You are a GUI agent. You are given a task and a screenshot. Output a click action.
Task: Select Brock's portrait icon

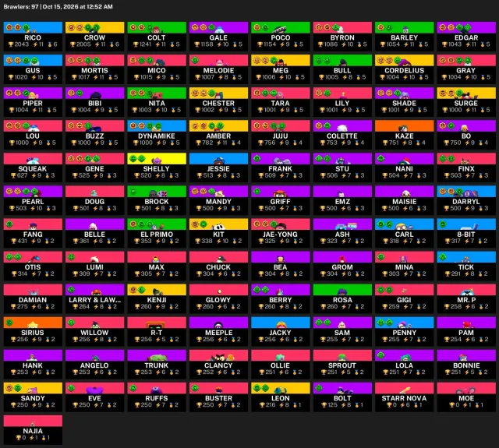(x=157, y=193)
